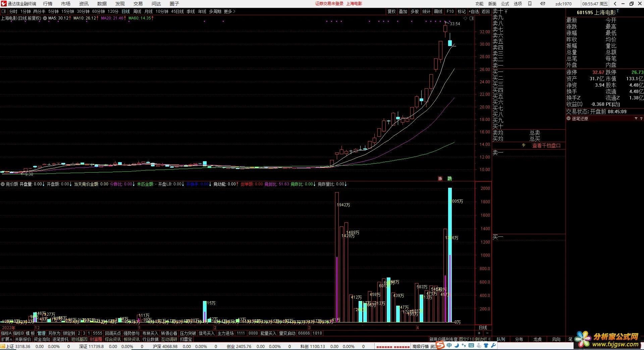
Task: Click the punctuation icon in input toolbar
Action: tap(464, 346)
